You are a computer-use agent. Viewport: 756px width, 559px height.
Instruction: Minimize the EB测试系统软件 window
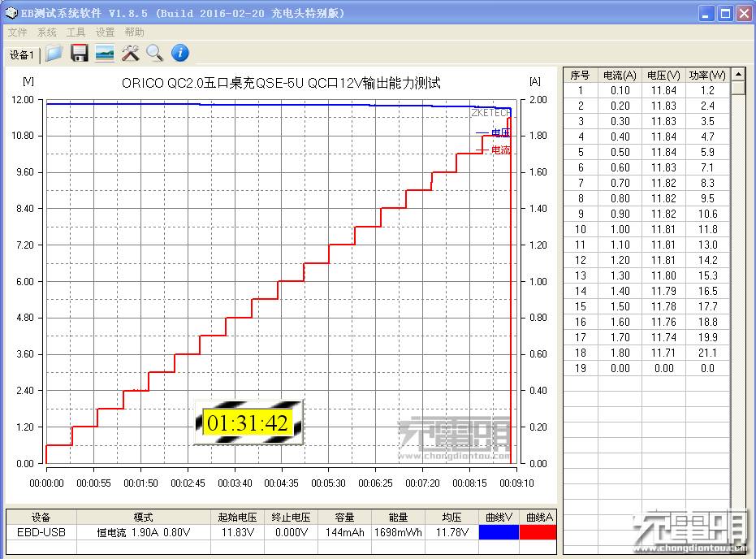pos(706,13)
